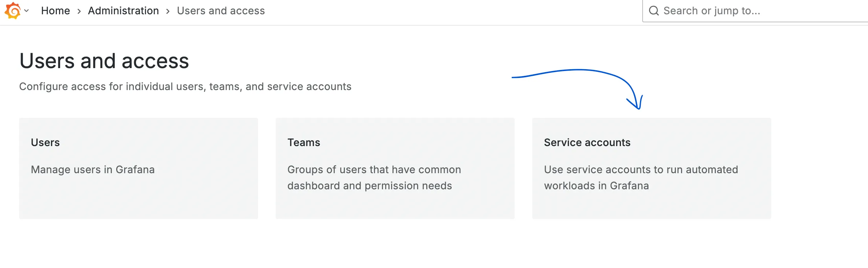Click the search magnifier icon
868x268 pixels.
[654, 11]
